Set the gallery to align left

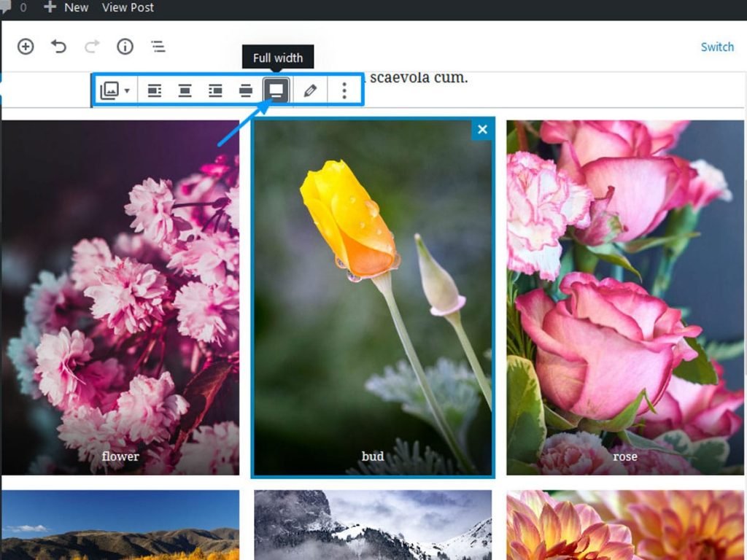(154, 90)
